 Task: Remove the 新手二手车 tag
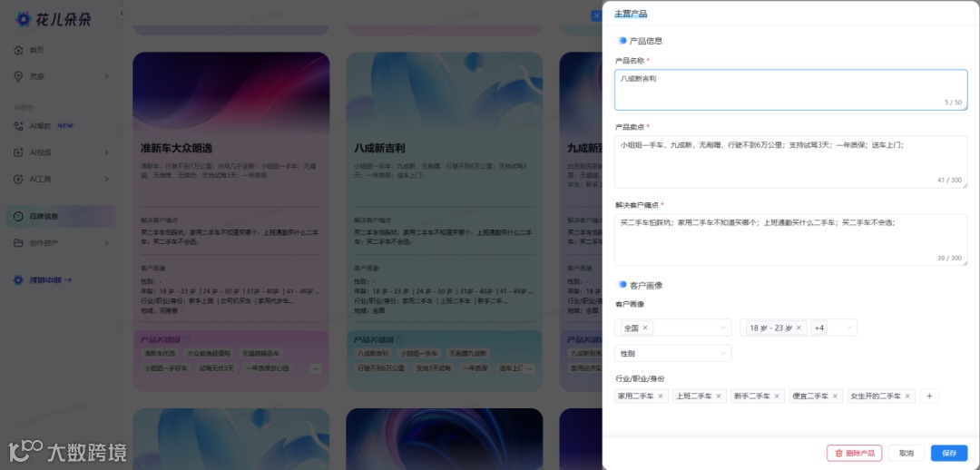[776, 397]
